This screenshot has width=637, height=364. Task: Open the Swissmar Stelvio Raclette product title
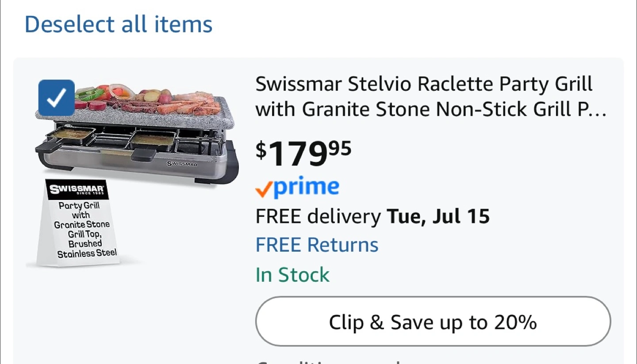coord(431,96)
